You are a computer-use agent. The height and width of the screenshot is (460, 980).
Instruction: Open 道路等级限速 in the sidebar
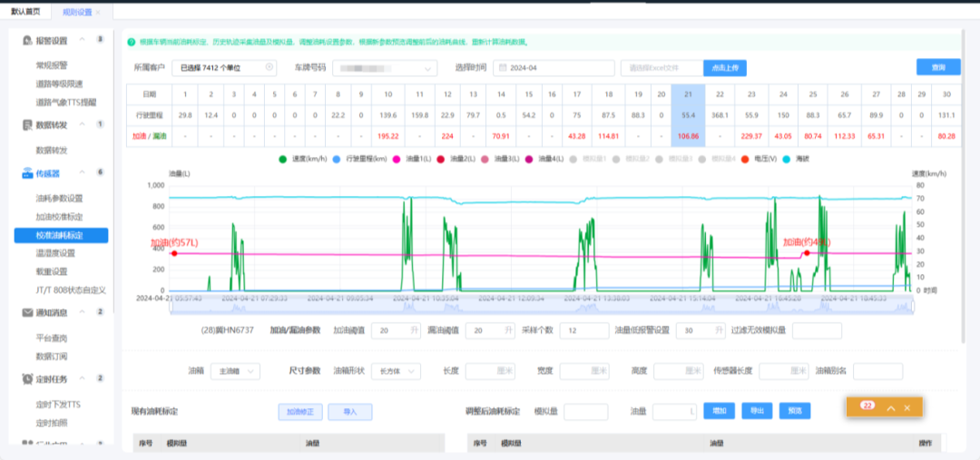point(59,83)
